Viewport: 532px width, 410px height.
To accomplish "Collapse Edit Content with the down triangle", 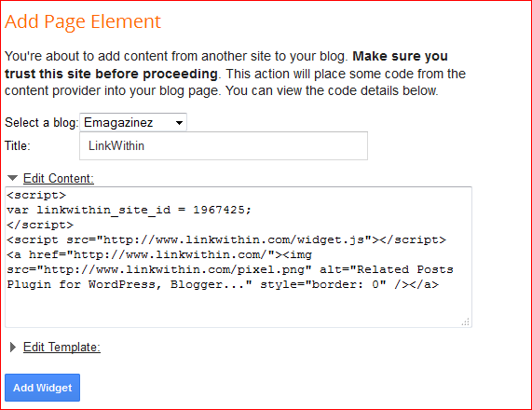I will [12, 178].
